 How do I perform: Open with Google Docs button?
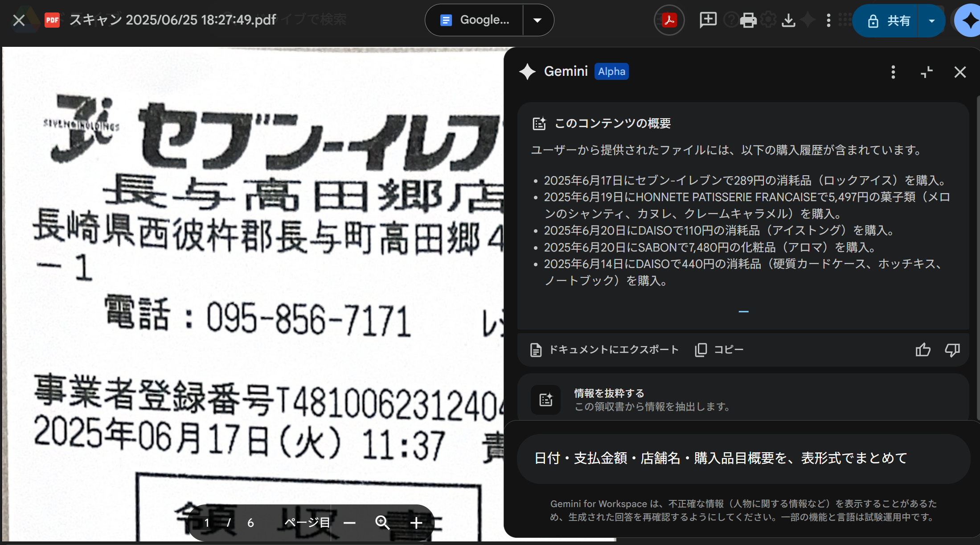point(474,20)
